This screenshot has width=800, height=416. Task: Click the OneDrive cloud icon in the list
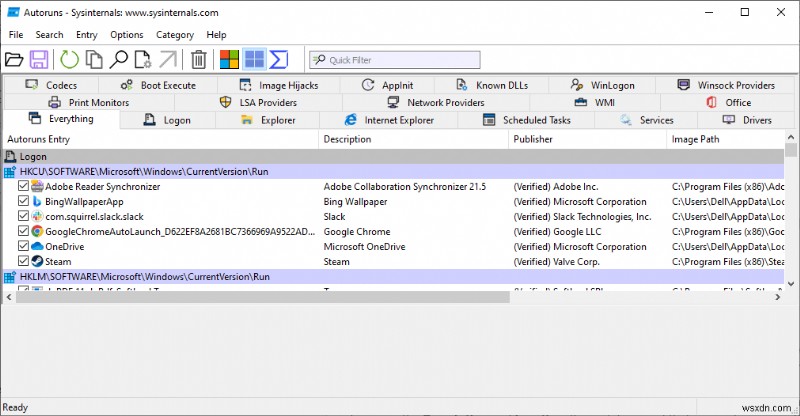click(x=37, y=246)
